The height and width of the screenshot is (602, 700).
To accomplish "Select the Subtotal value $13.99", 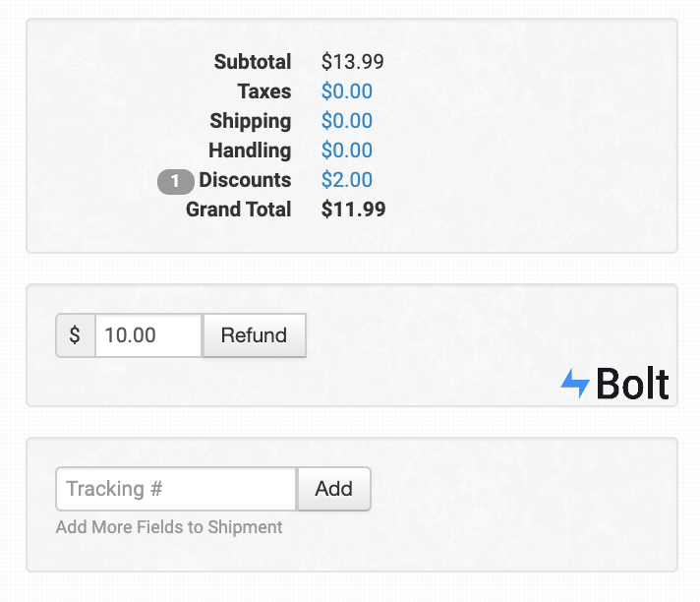I will [x=352, y=62].
